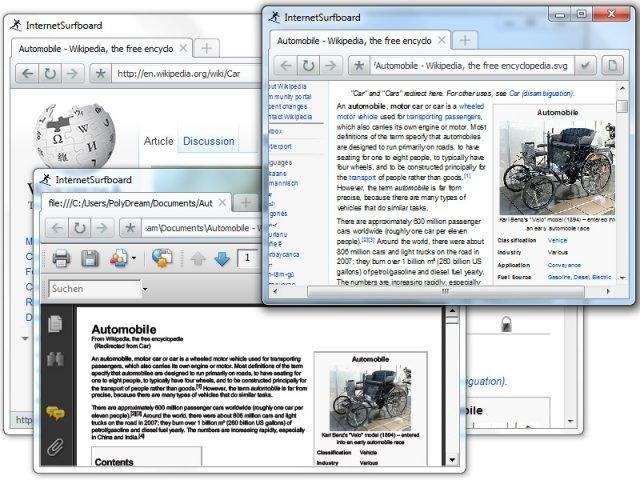Click bookmark star in Wikipedia rear window
Viewport: 640px width, 480px height.
[100, 73]
